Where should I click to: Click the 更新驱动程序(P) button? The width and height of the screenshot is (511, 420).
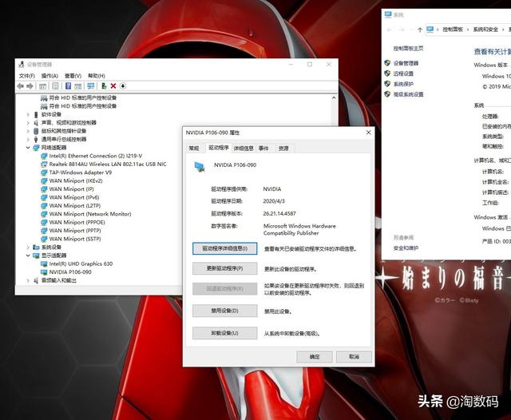225,269
